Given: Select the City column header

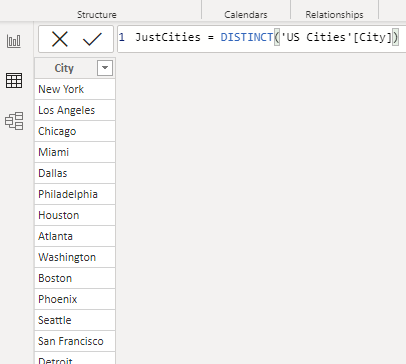Looking at the screenshot, I should point(75,68).
